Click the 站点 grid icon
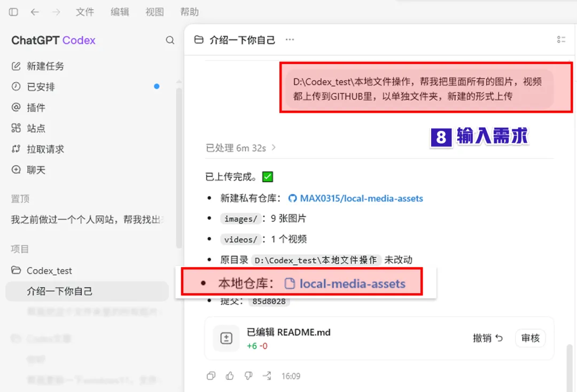The height and width of the screenshot is (392, 577). point(16,128)
